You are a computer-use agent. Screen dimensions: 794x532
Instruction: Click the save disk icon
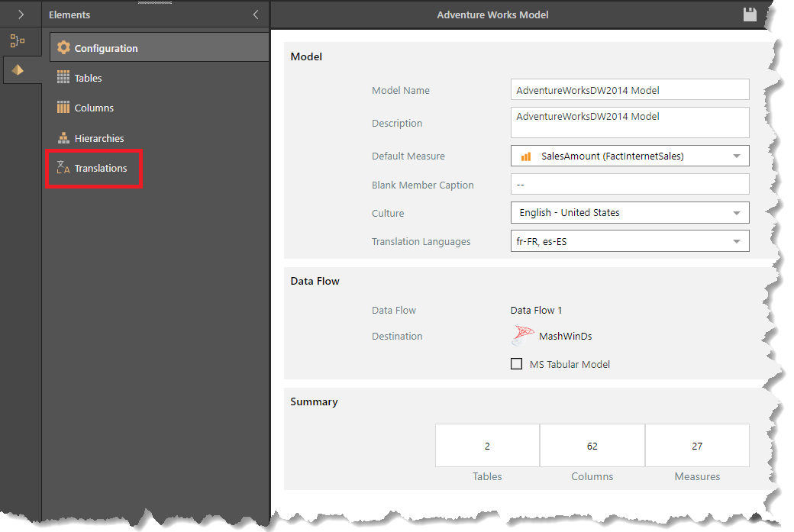click(x=750, y=15)
